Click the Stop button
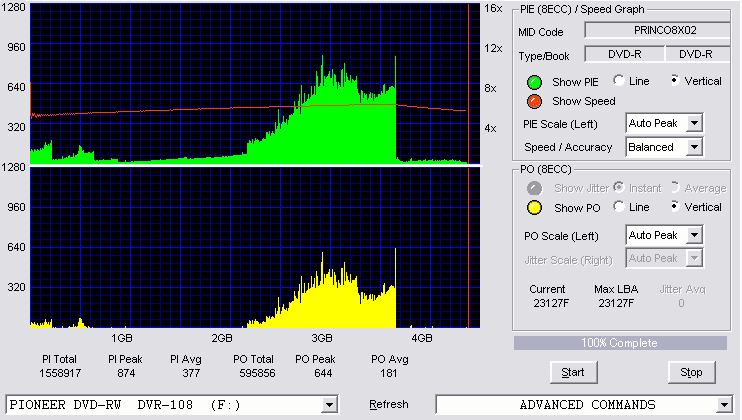 pyautogui.click(x=691, y=373)
